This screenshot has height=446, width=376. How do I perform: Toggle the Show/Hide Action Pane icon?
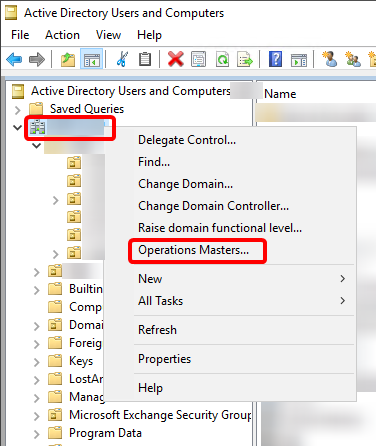point(299,60)
